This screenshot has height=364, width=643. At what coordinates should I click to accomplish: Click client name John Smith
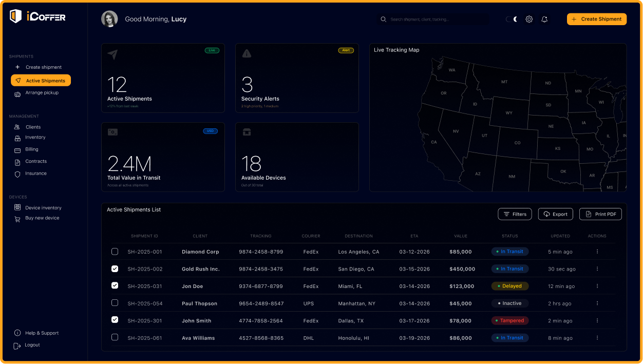[x=197, y=321]
